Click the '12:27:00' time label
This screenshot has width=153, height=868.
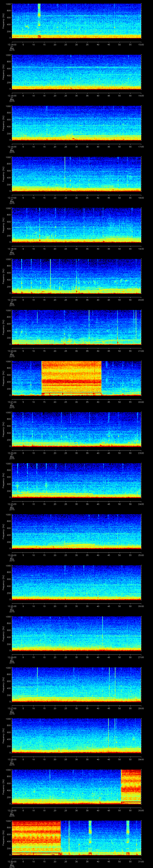[12, 708]
